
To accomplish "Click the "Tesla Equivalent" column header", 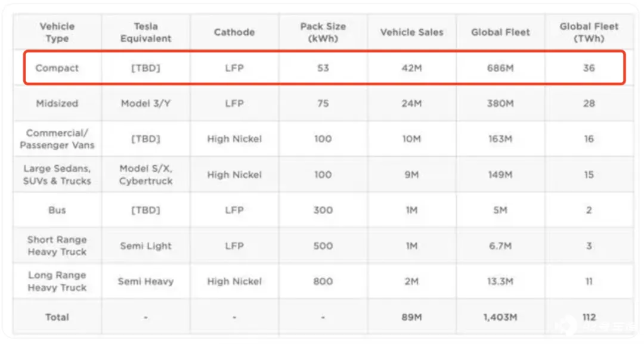I will (x=145, y=32).
